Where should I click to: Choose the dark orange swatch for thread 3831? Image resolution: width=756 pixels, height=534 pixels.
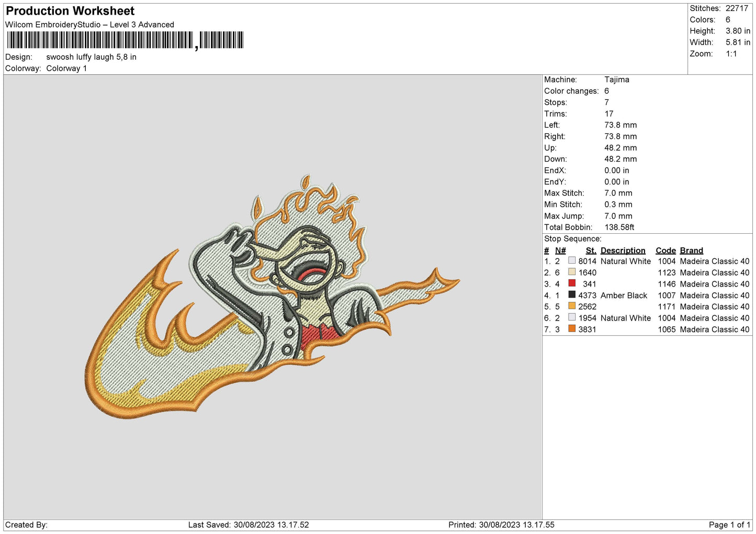tap(572, 329)
